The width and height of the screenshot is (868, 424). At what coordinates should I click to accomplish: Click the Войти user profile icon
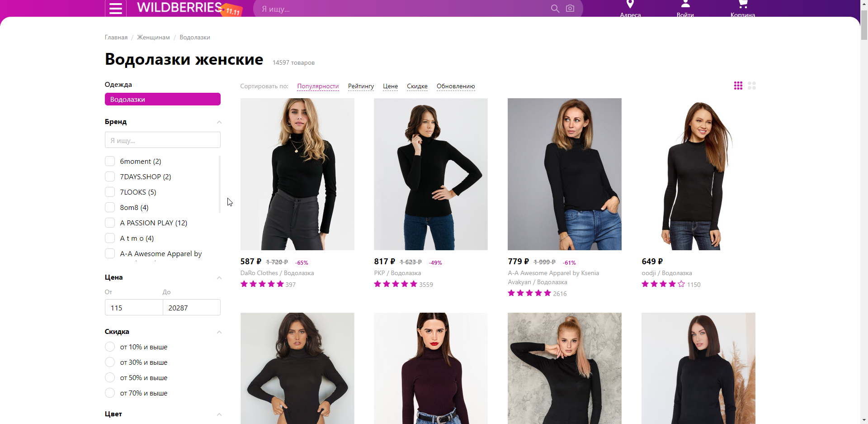point(685,5)
